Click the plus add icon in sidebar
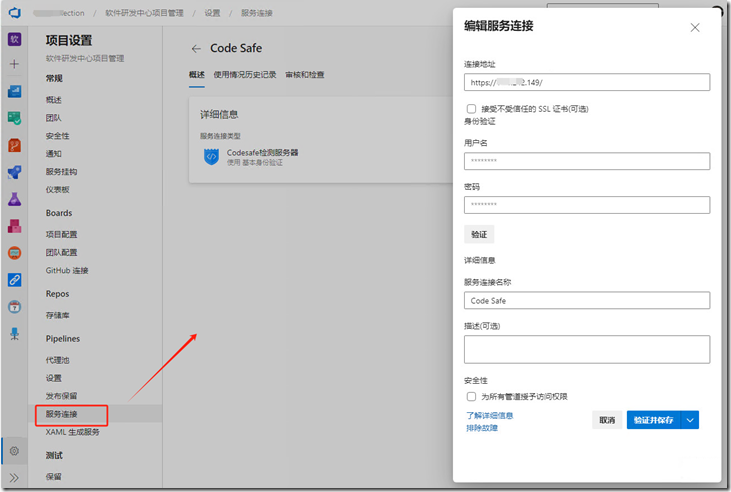This screenshot has height=492, width=731. (14, 64)
